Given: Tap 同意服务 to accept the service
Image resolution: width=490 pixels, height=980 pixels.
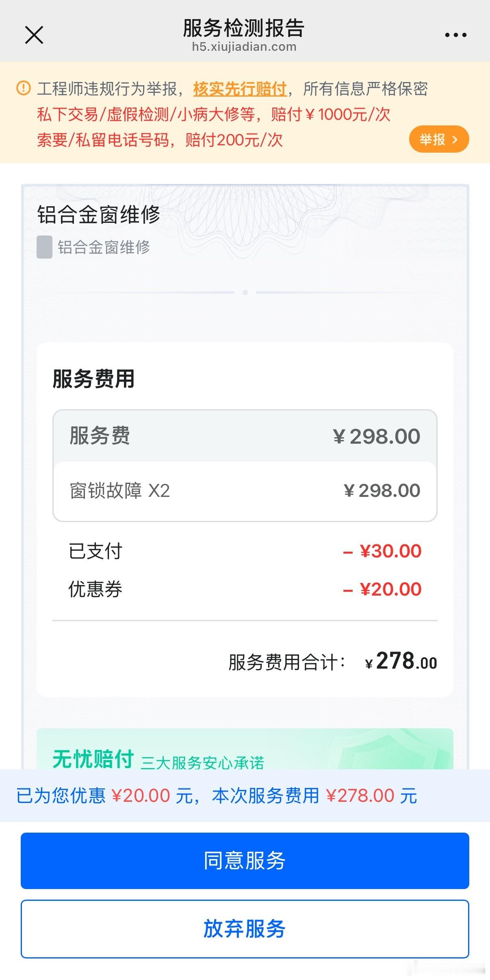Looking at the screenshot, I should click(245, 861).
